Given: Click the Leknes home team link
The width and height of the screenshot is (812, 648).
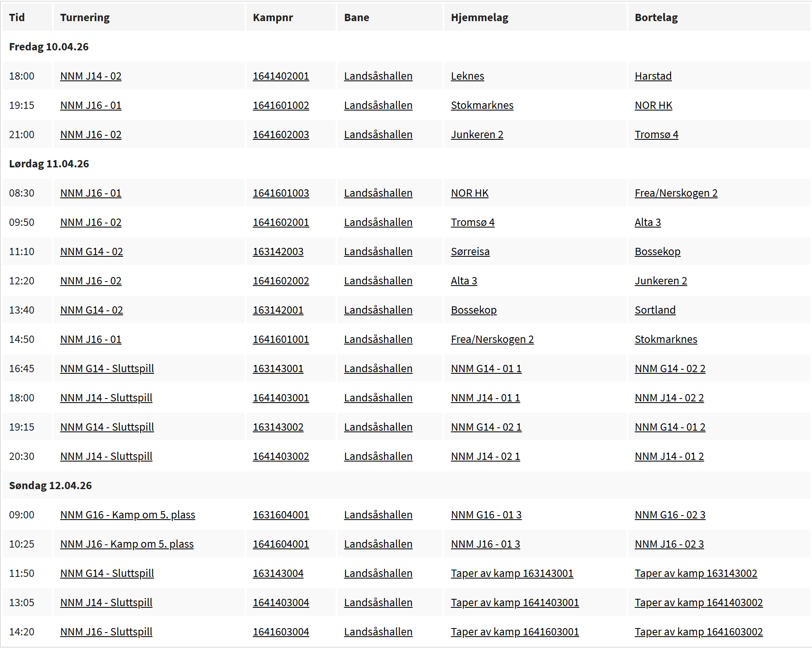Looking at the screenshot, I should coord(467,76).
